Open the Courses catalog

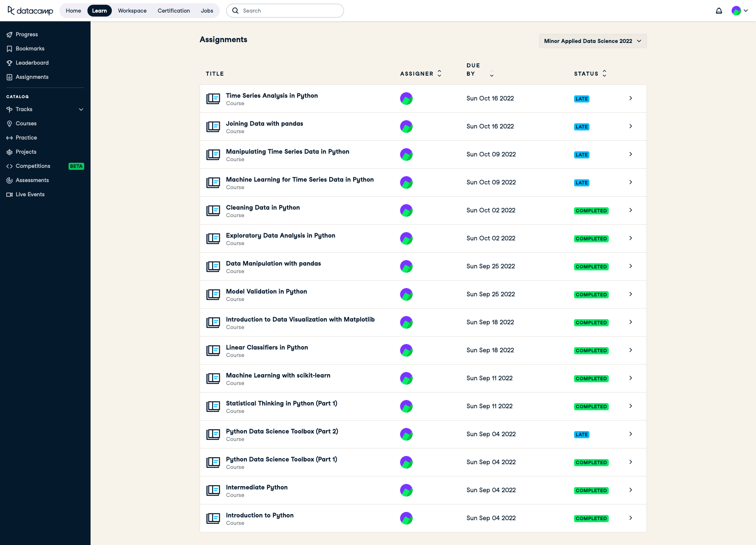pyautogui.click(x=26, y=123)
